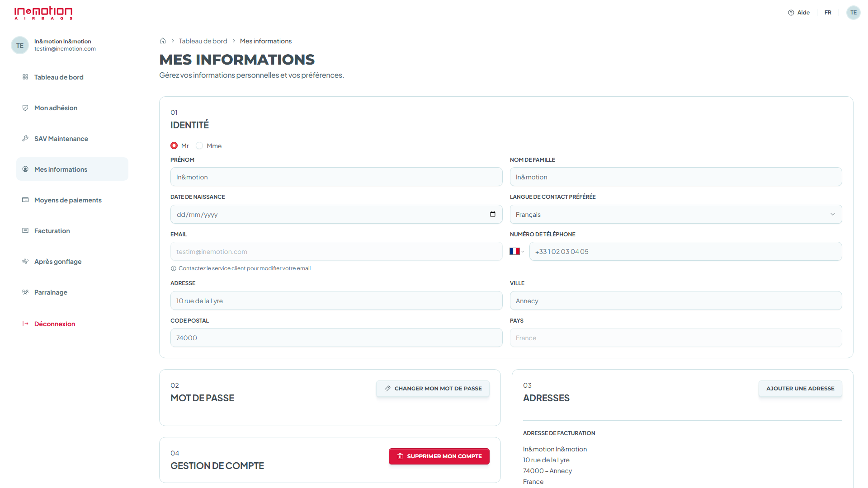Click the Supprimer mon compte button
The height and width of the screenshot is (488, 868).
[439, 456]
